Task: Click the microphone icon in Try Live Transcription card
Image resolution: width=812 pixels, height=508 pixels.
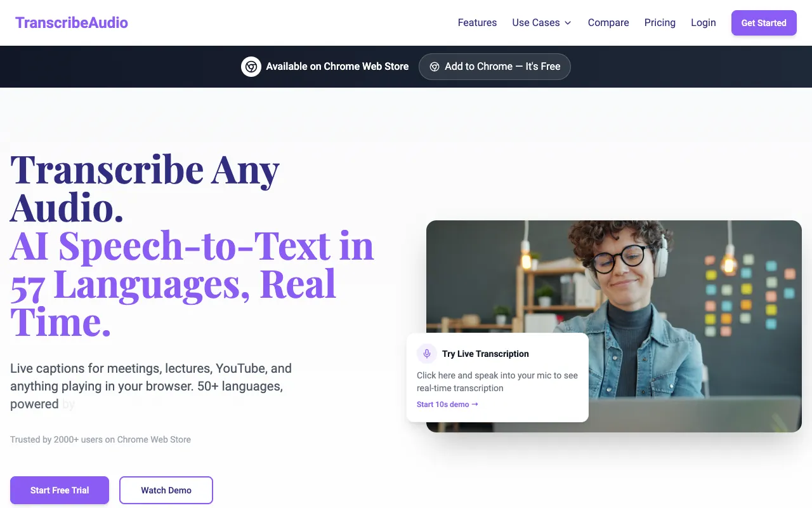Action: point(427,354)
